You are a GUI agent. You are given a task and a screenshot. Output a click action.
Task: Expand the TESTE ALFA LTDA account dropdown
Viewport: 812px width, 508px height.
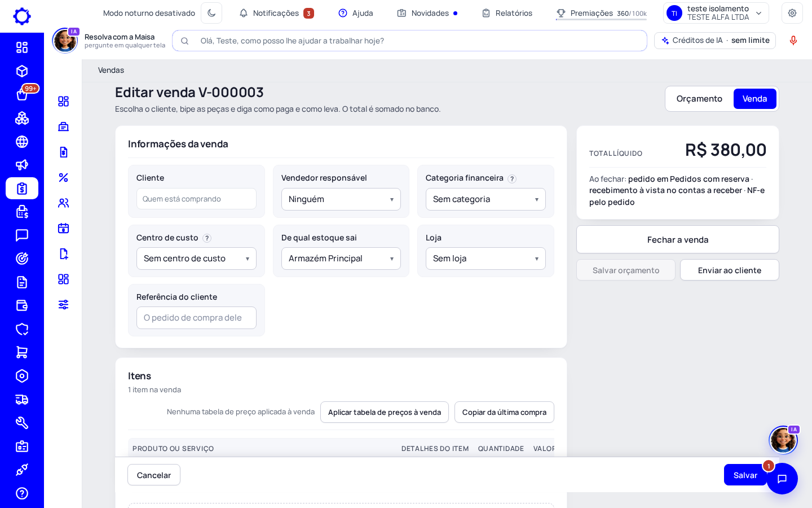coord(716,13)
